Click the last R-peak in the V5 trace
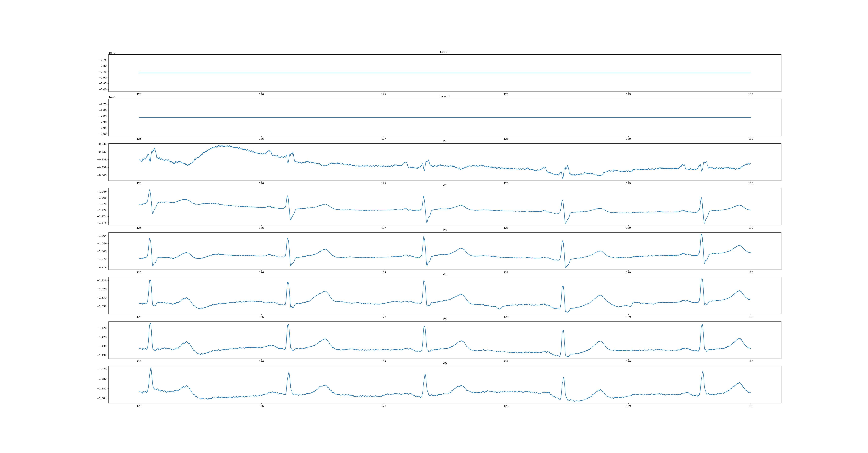The image size is (868, 453). click(x=702, y=325)
